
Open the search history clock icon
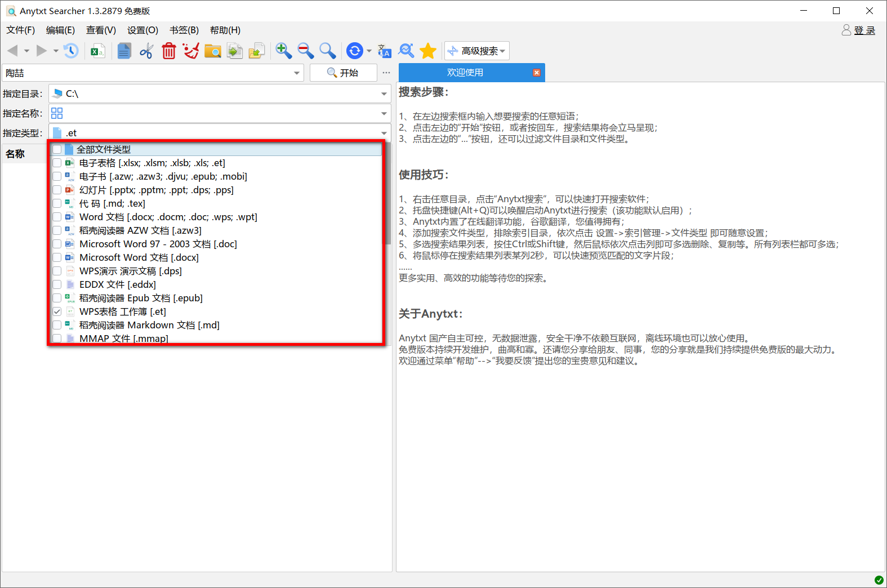71,51
